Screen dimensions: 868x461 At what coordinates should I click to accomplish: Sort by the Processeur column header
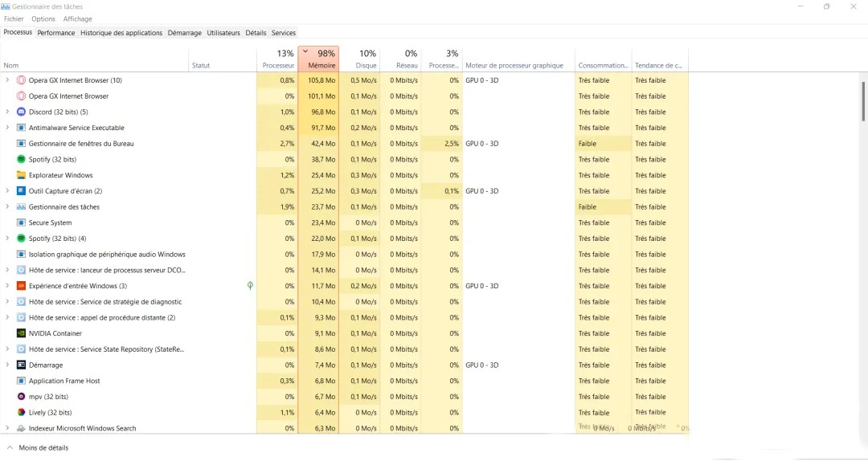pos(277,59)
